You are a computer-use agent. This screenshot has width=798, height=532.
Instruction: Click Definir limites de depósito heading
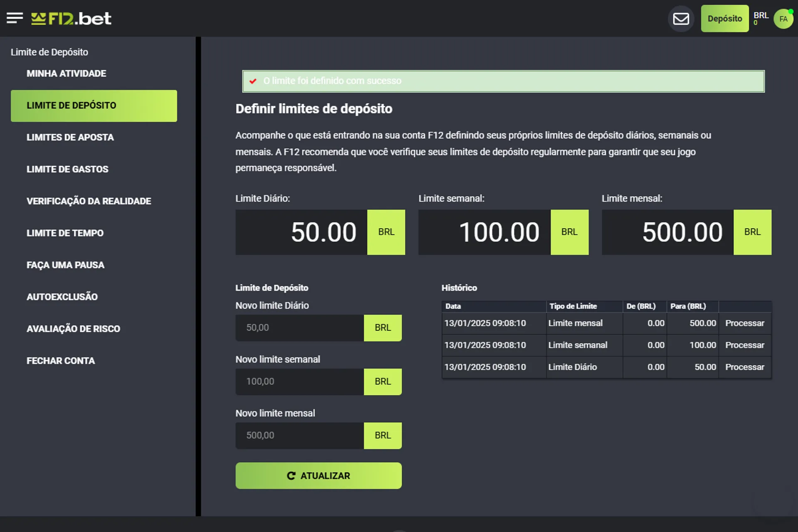click(x=314, y=109)
